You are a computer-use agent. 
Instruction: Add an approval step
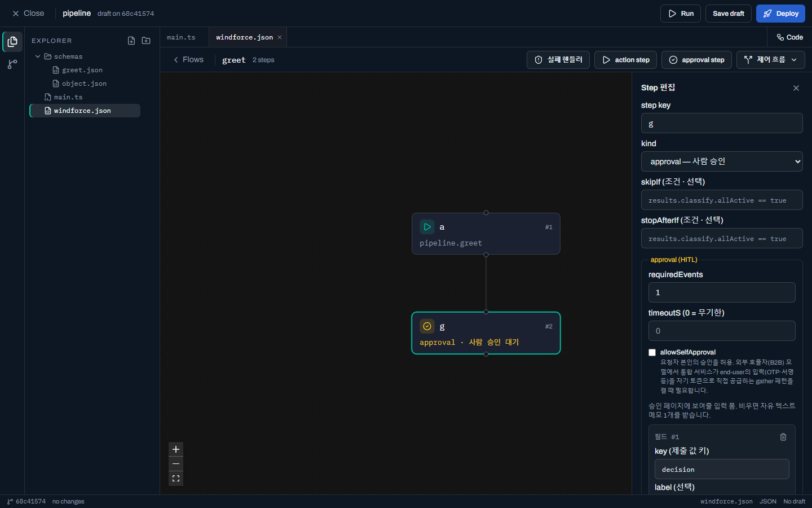[x=696, y=60]
